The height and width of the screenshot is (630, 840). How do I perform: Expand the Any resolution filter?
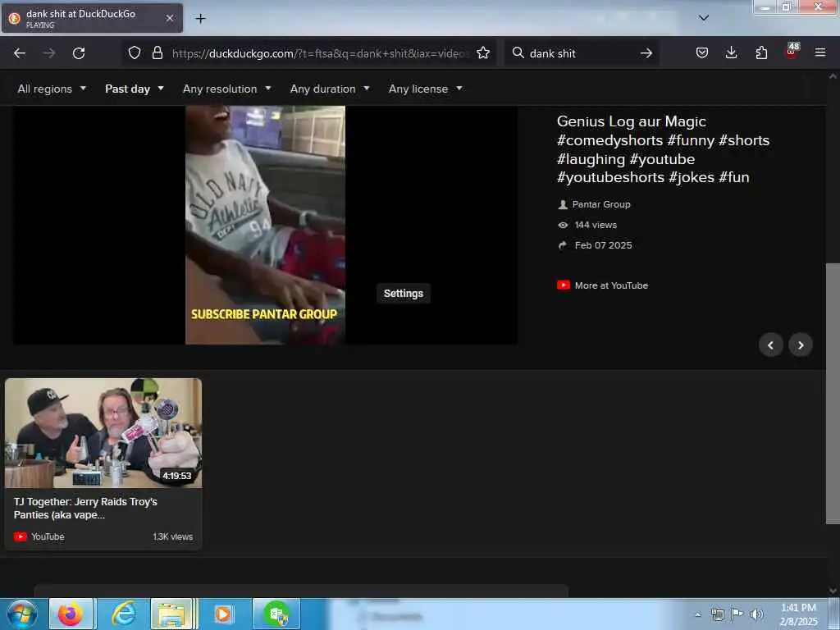227,89
